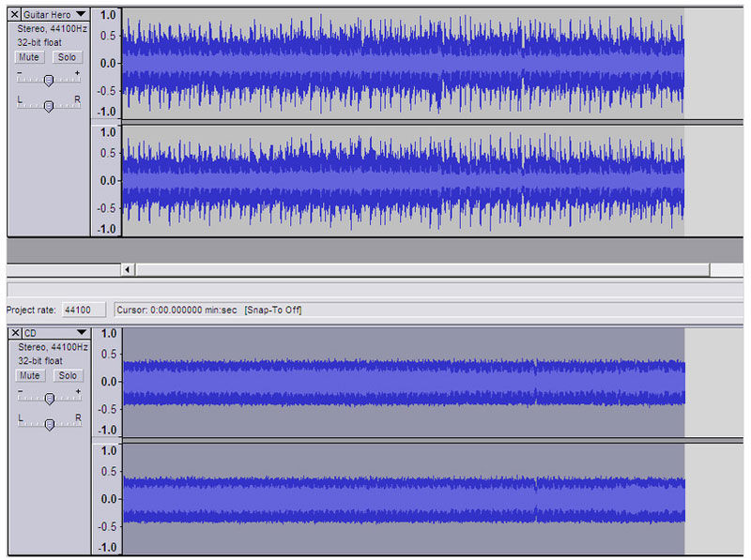Click the CD left channel vertical ruler

click(107, 382)
